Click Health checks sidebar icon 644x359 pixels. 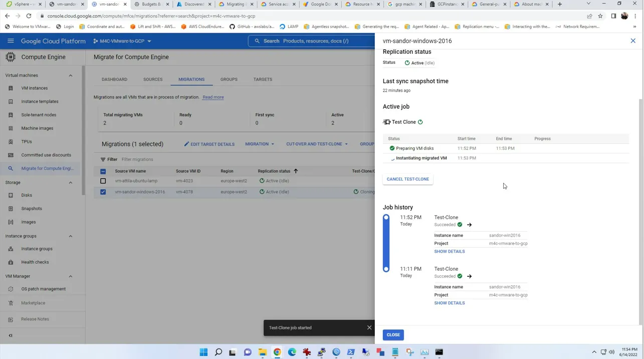coord(11,262)
